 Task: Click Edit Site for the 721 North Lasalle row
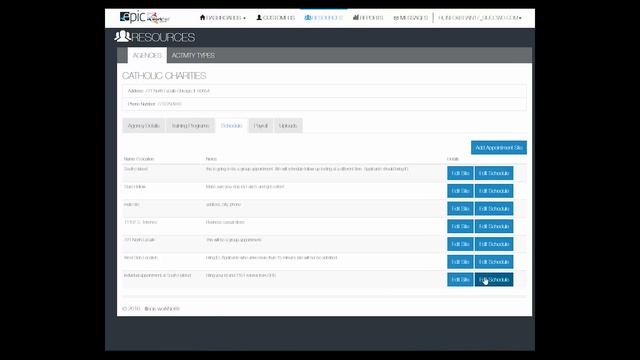[460, 244]
